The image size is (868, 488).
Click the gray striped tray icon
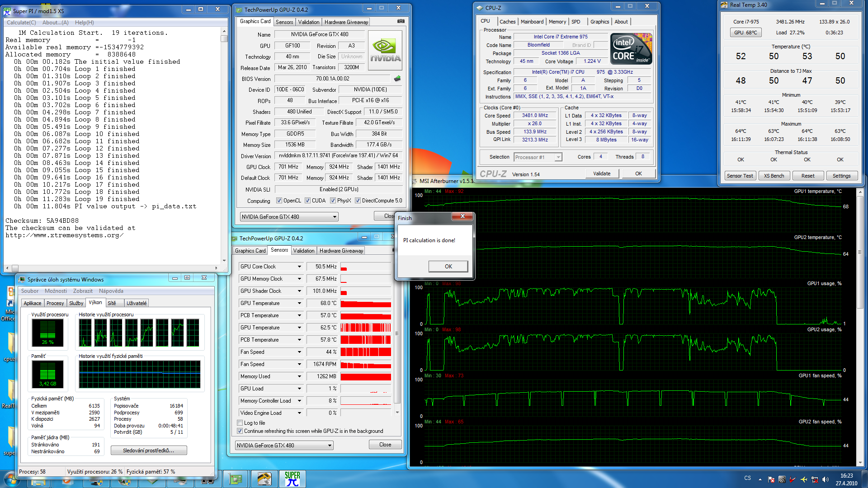[782, 479]
